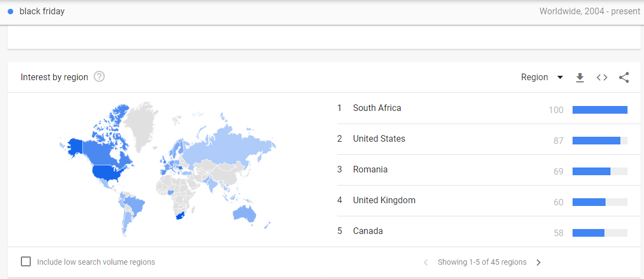Open United Kingdom from the region list
The image size is (644, 279).
coord(384,200)
